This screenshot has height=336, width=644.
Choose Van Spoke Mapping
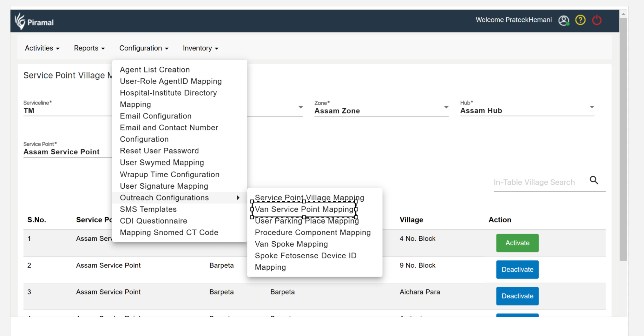click(x=291, y=244)
